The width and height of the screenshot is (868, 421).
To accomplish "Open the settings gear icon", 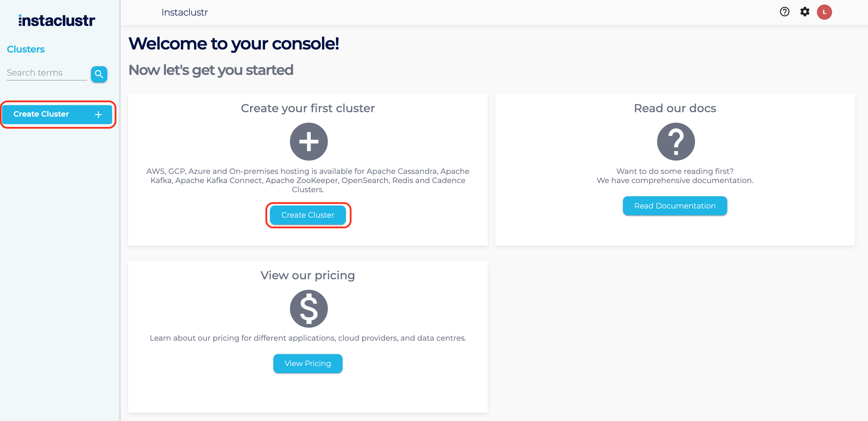I will [x=805, y=12].
